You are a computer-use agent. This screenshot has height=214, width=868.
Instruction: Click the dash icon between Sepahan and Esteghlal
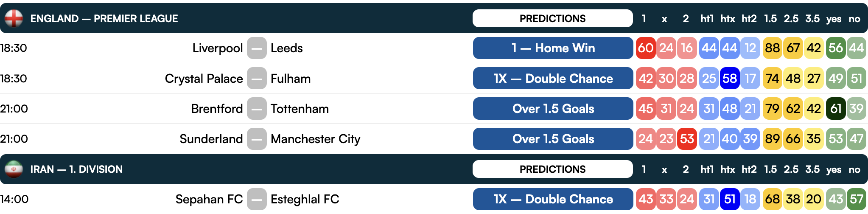[257, 199]
